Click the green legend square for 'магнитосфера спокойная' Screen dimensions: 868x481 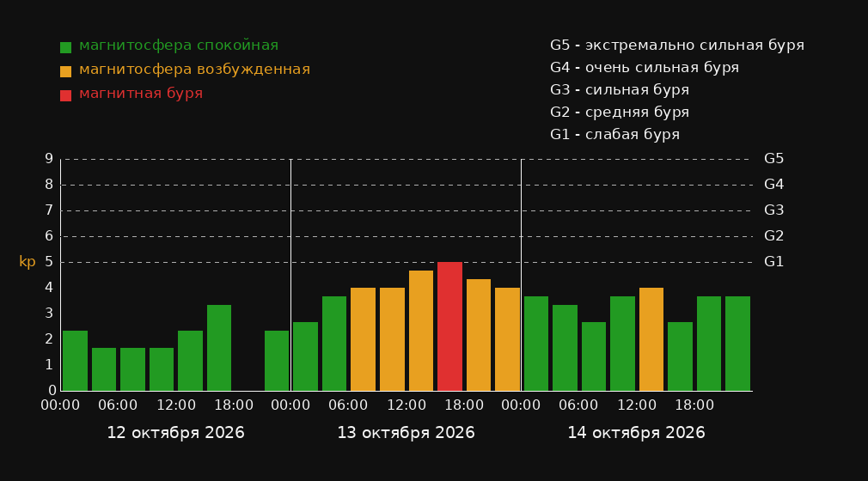click(65, 47)
